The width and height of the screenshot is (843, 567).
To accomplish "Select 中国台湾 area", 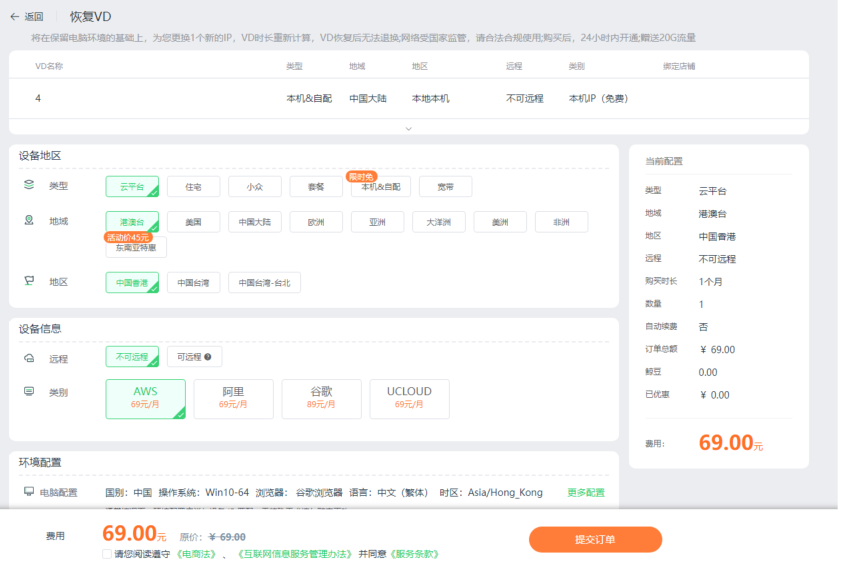I will (x=194, y=283).
